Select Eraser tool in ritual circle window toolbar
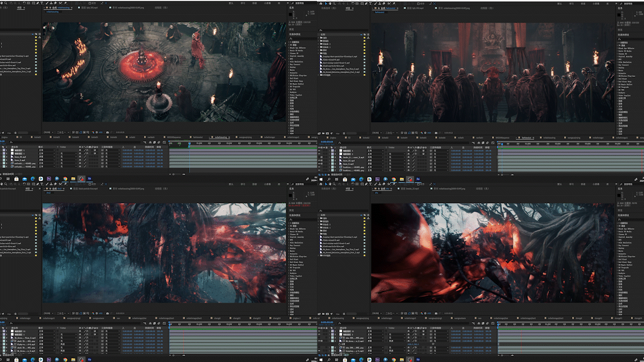Viewport: 644px width, 362px height. click(55, 3)
